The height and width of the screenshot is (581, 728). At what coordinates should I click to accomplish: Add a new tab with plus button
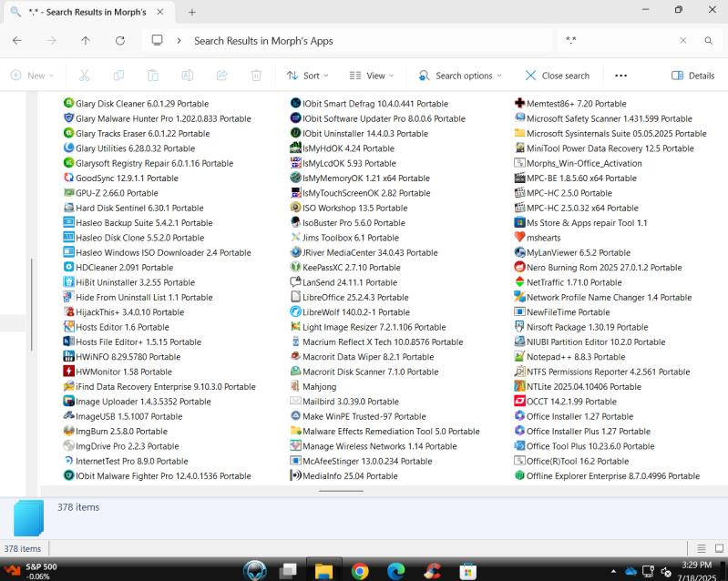[x=191, y=13]
